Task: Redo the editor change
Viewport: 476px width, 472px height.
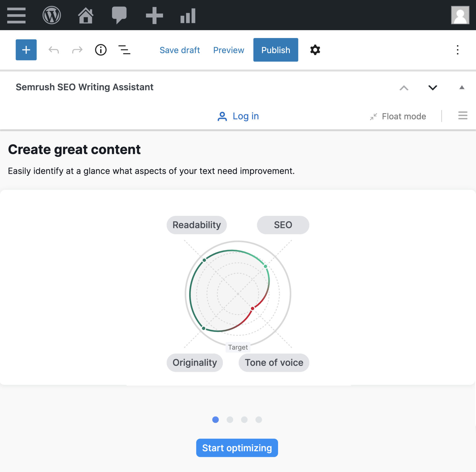Action: [77, 50]
